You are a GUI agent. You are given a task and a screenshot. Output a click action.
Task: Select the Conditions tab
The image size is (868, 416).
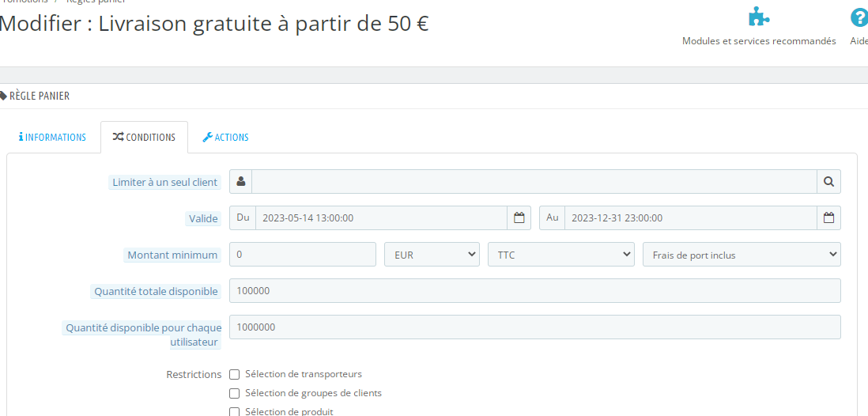click(x=144, y=138)
